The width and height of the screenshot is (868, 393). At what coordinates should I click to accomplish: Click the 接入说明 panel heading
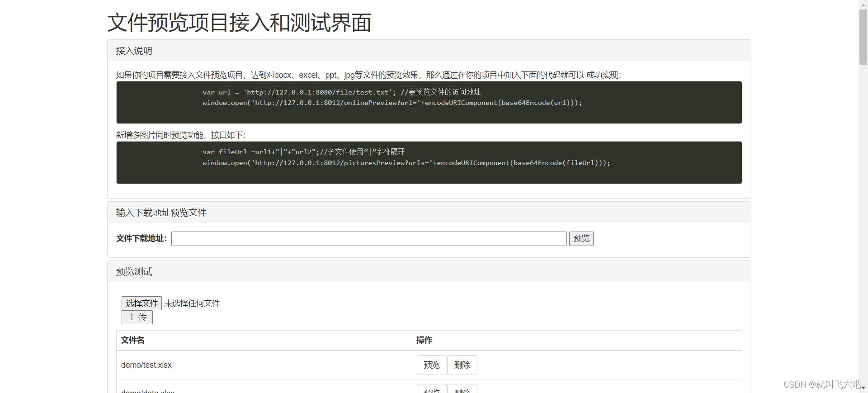134,51
